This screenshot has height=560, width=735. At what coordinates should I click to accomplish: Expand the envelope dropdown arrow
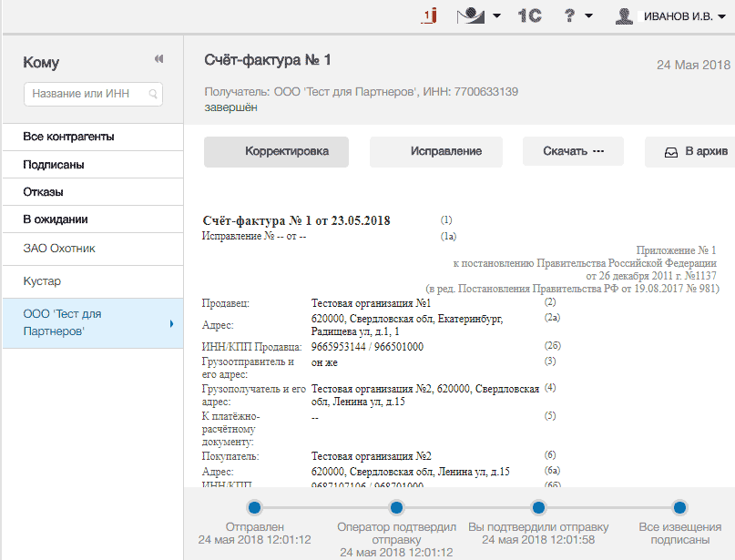pyautogui.click(x=496, y=15)
